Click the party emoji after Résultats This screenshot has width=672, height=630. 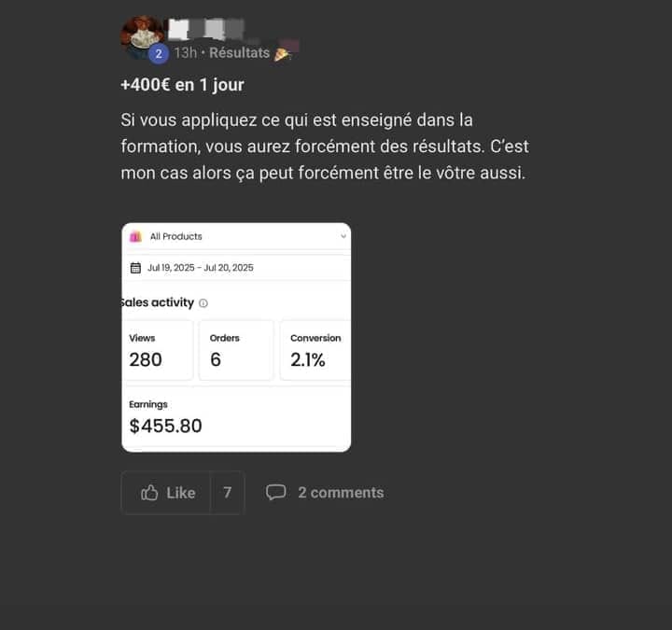click(283, 53)
